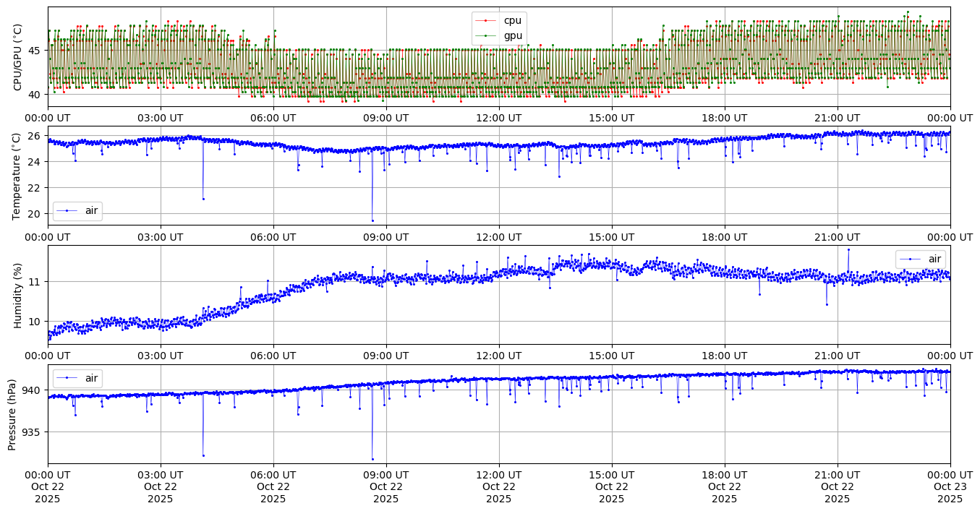
Task: Click the 45 tick on CPU/GPU axis
Action: 35,51
